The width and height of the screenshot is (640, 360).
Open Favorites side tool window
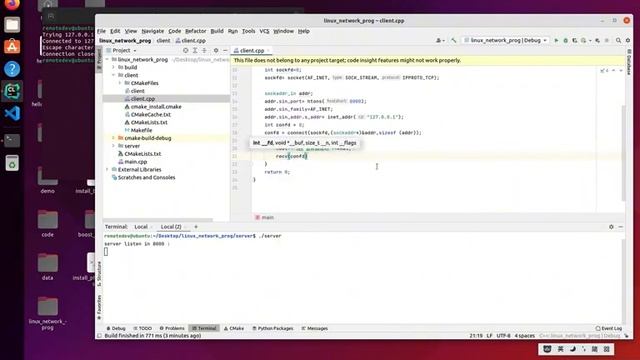(99, 307)
